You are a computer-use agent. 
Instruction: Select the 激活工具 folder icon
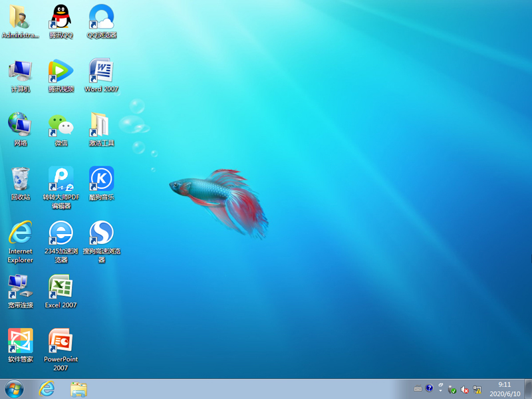[x=101, y=125]
